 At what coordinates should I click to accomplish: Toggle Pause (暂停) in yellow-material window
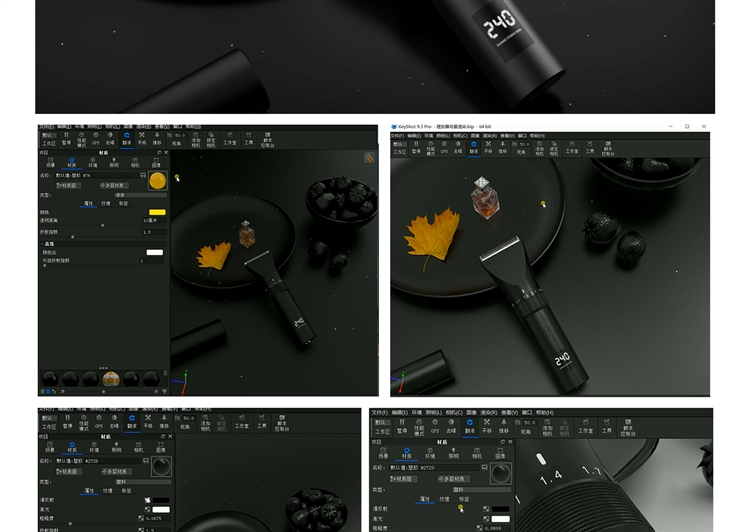pos(66,139)
